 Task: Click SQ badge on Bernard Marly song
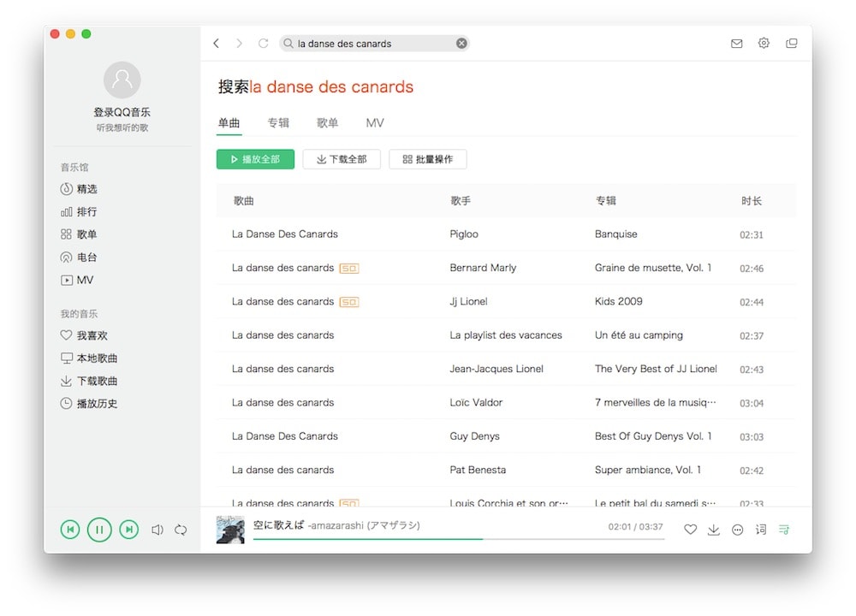click(349, 269)
